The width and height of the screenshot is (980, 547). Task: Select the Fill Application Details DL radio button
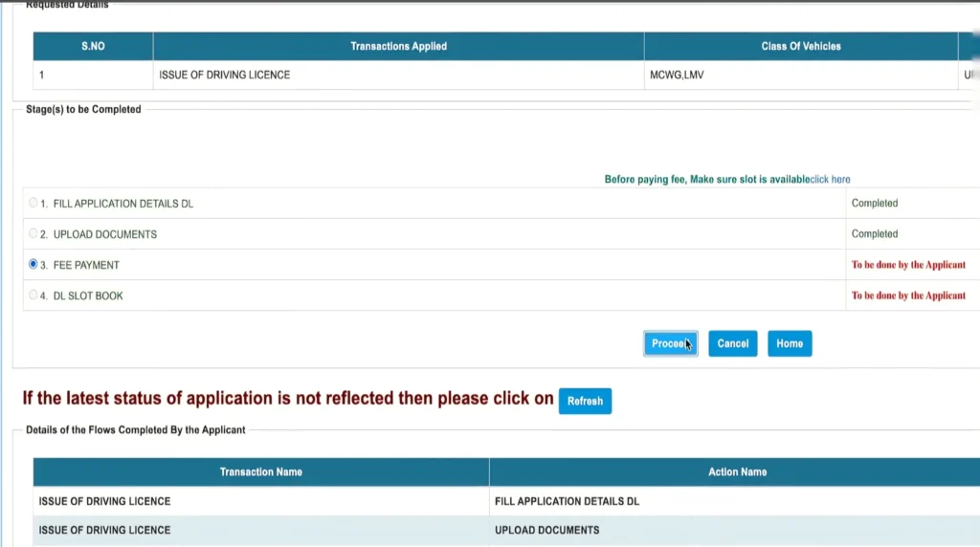(x=33, y=203)
